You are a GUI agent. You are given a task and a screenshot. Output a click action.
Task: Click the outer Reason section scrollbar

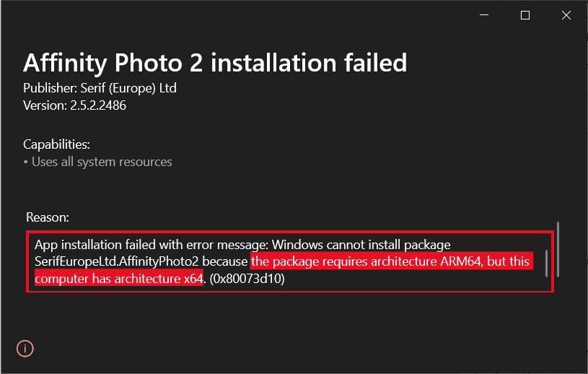(559, 248)
